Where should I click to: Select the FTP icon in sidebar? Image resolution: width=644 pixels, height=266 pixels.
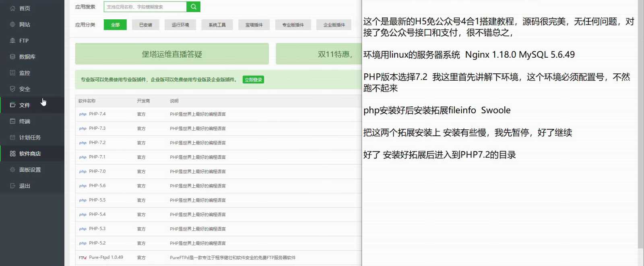12,40
